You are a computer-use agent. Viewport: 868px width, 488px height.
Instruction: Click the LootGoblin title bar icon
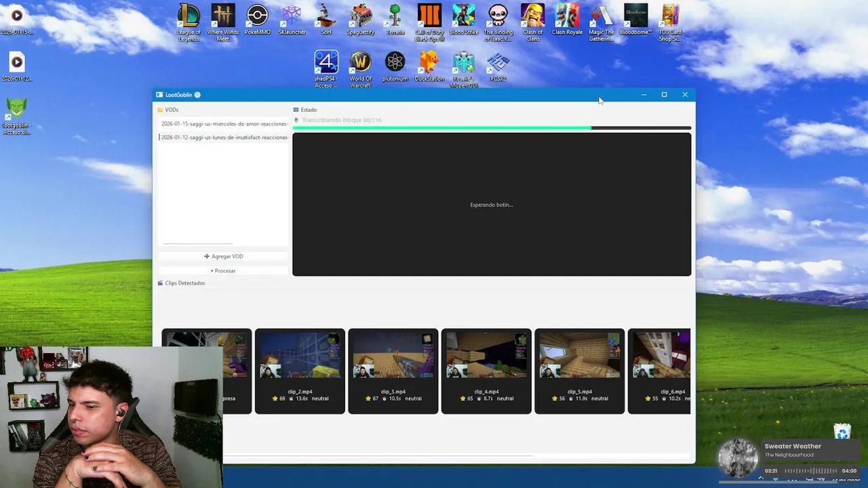tap(159, 95)
